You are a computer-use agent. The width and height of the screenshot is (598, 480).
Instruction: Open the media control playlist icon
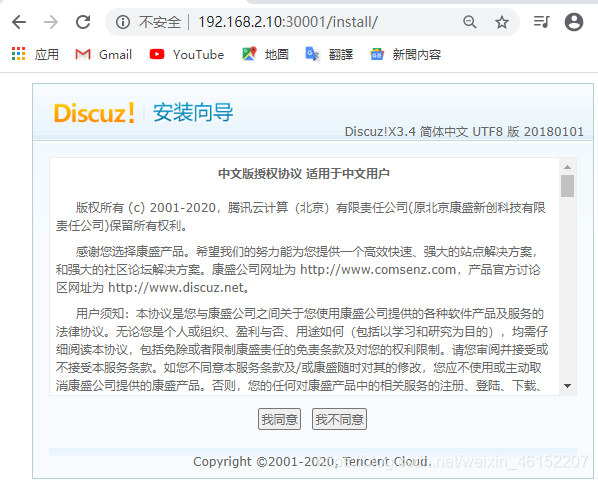click(x=542, y=22)
